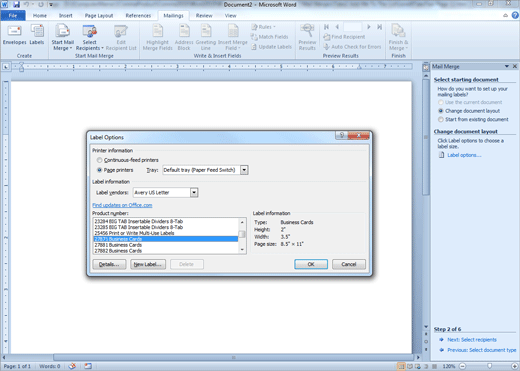Switch to the References tab

[138, 16]
